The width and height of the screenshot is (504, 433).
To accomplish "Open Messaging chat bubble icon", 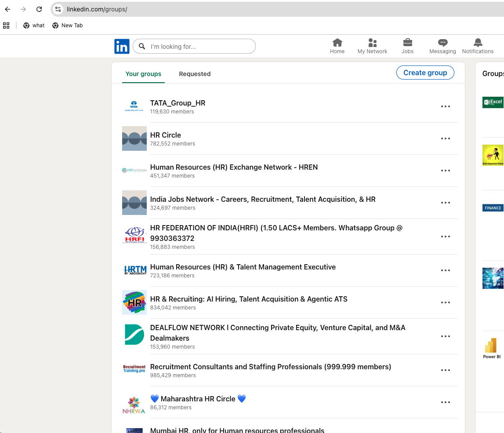I will 442,43.
